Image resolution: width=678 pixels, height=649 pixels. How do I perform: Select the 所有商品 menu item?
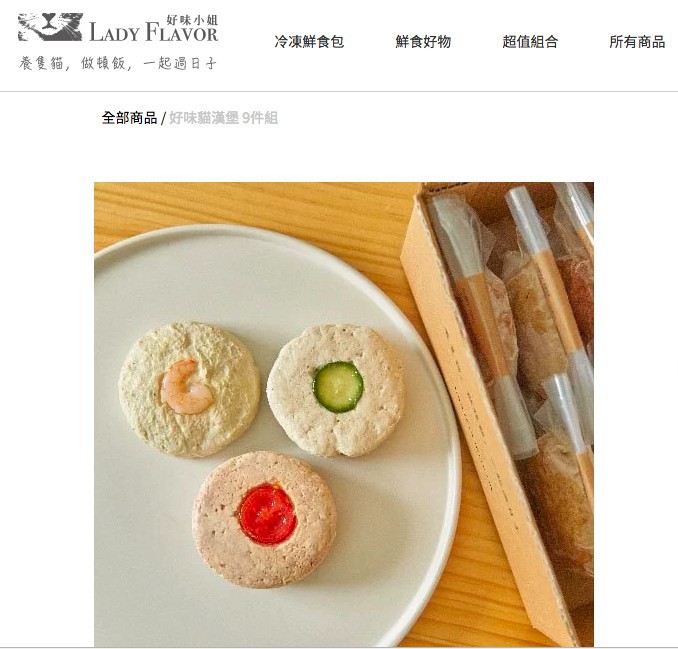637,42
